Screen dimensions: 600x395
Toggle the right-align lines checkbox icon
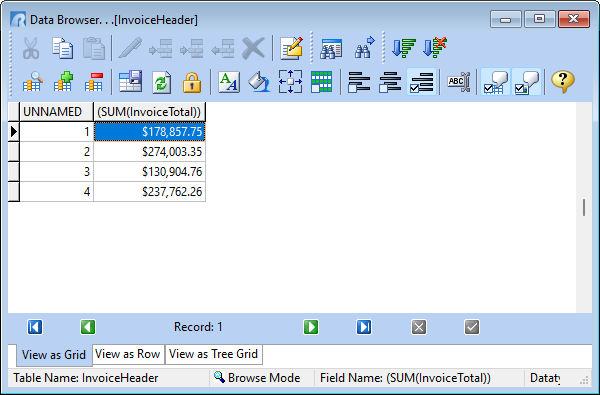point(421,82)
